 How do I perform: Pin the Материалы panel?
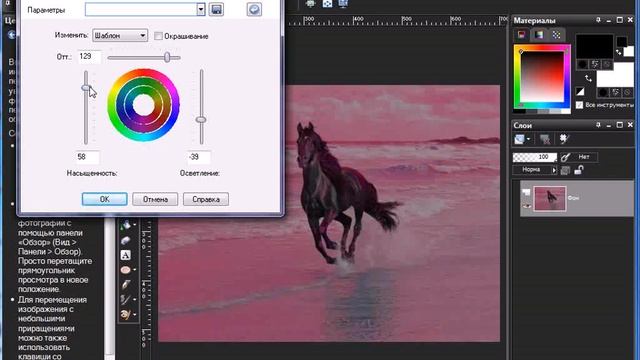[598, 20]
